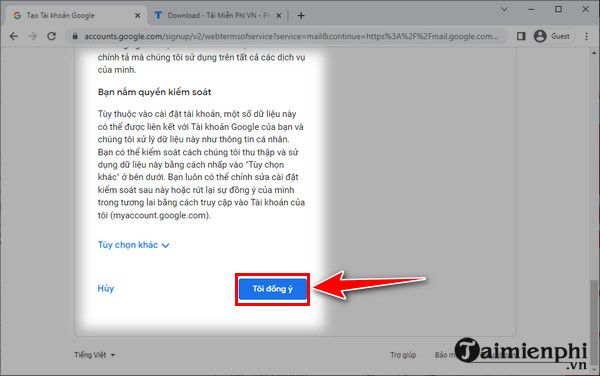Click the page vertical scrollbar thumb
Image resolution: width=600 pixels, height=376 pixels.
pyautogui.click(x=594, y=322)
